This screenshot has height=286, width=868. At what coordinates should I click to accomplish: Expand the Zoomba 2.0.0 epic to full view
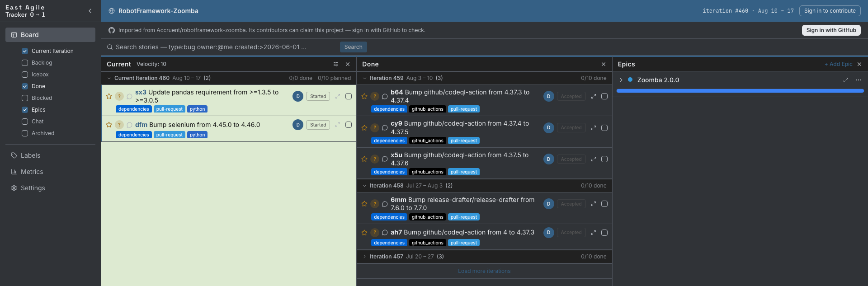point(846,80)
